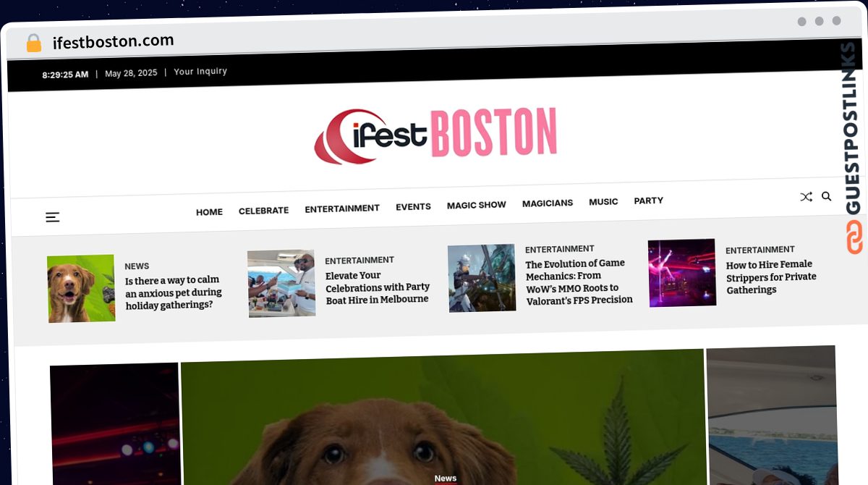This screenshot has height=485, width=868.
Task: Open the anxious pet holiday gatherings article
Action: coord(174,292)
